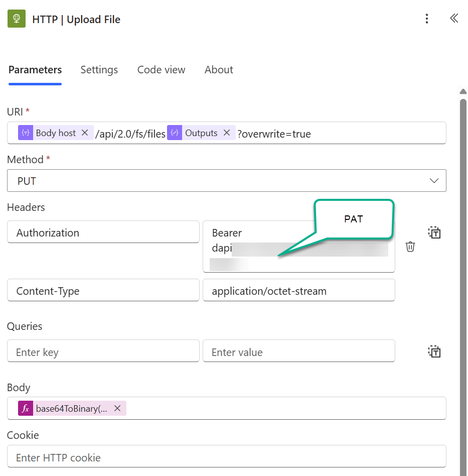Switch Queries to text mode icon

pos(434,351)
